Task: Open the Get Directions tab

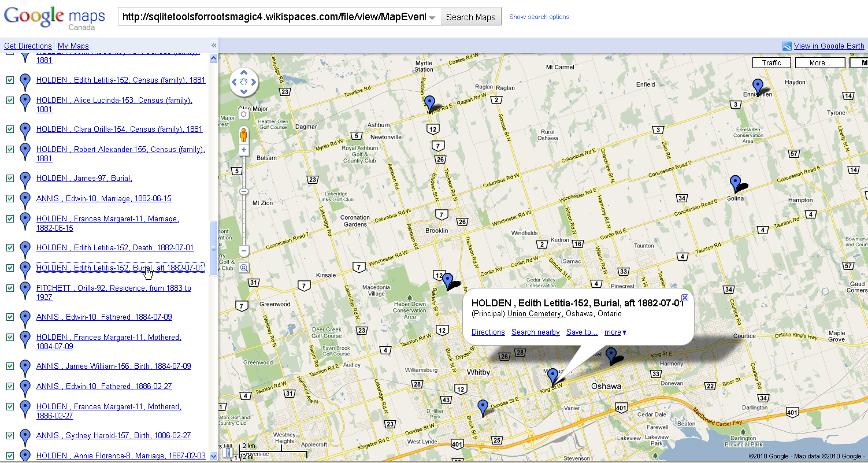Action: click(x=28, y=46)
